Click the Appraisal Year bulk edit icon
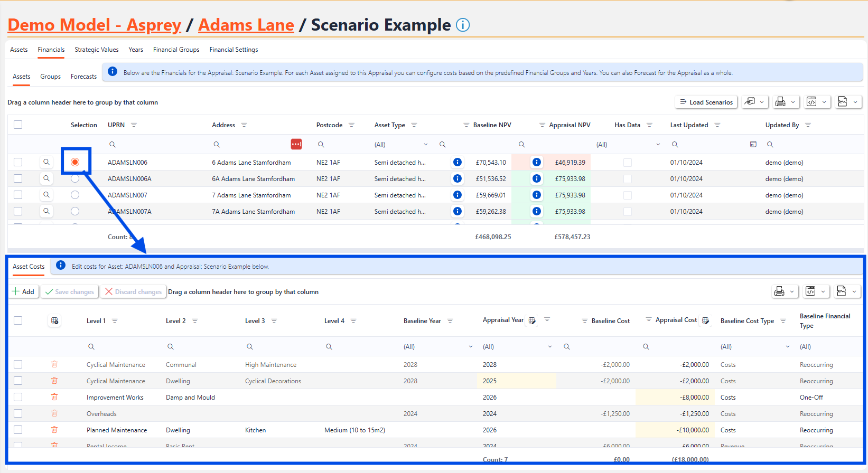This screenshot has height=473, width=868. pyautogui.click(x=532, y=320)
